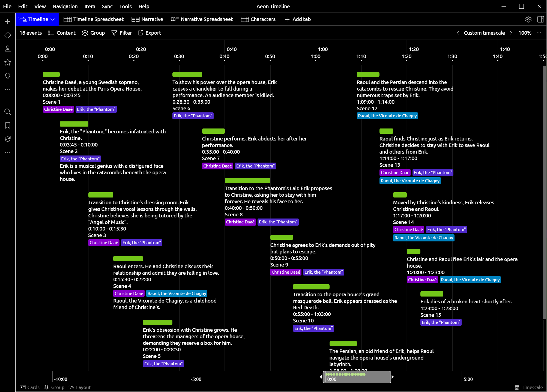This screenshot has width=547, height=392.
Task: Click the Add tab button
Action: pyautogui.click(x=298, y=19)
